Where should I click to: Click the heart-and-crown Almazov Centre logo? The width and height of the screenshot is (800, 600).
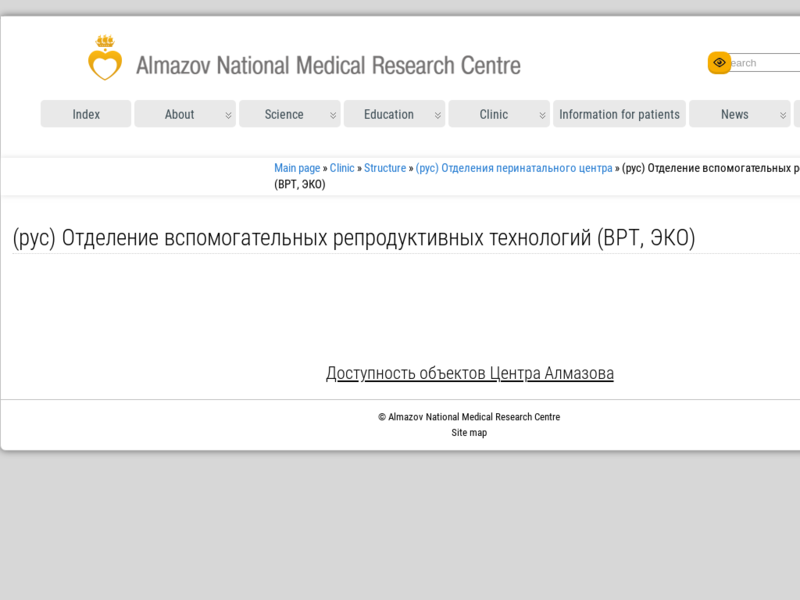click(x=105, y=59)
